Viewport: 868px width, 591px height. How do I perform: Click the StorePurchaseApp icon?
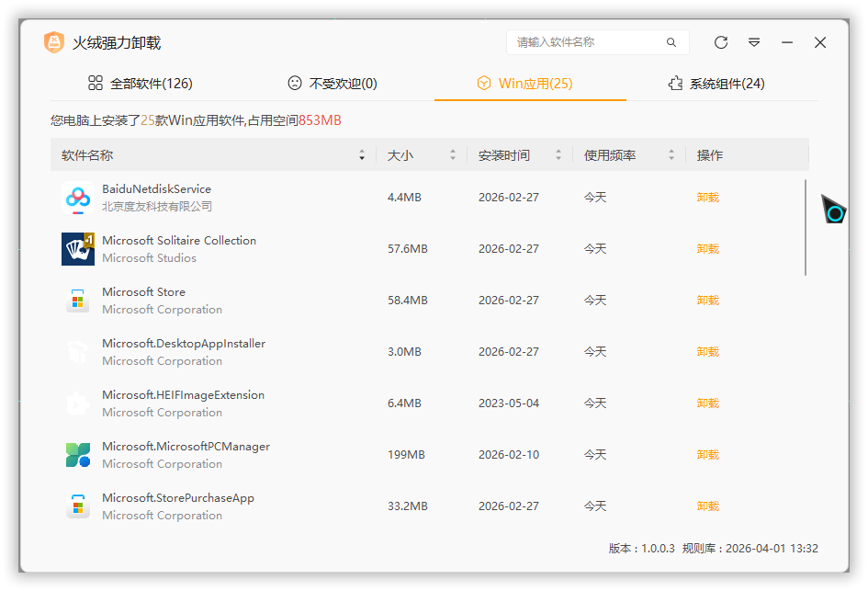pos(77,506)
